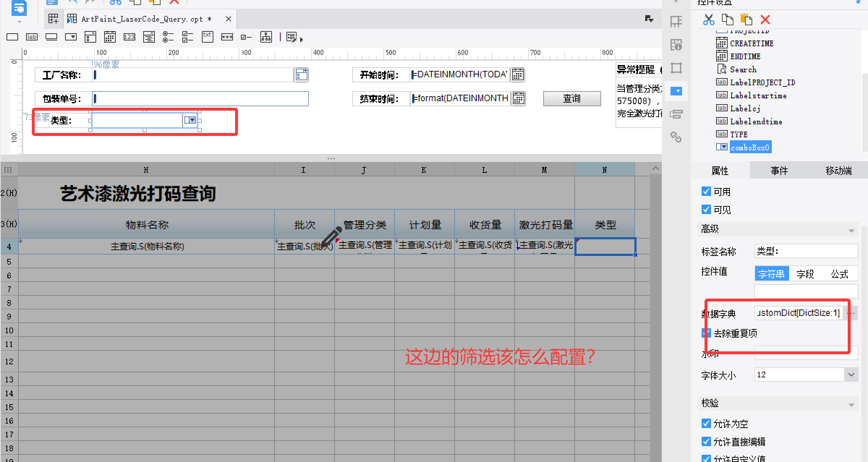The height and width of the screenshot is (462, 868).
Task: Select Labelcj in the widget tree
Action: [745, 108]
